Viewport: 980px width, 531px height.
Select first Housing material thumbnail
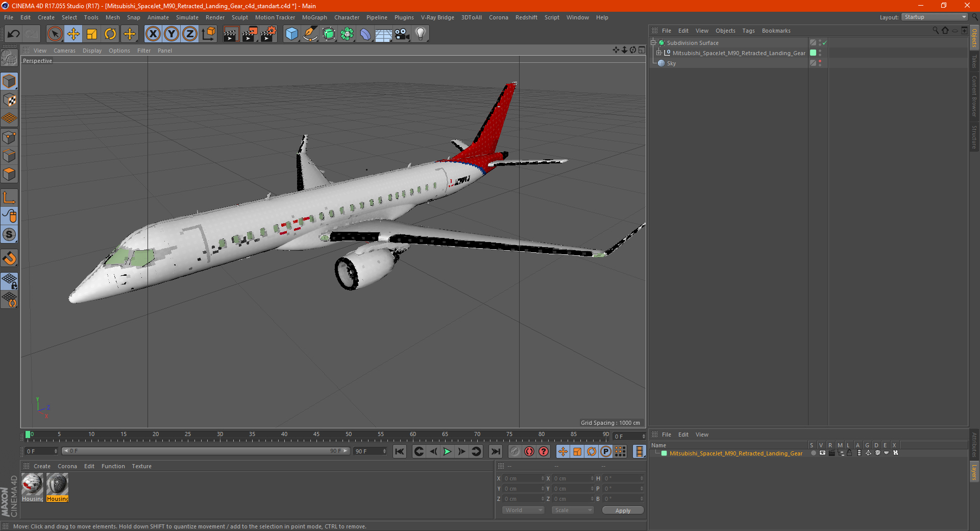point(32,485)
